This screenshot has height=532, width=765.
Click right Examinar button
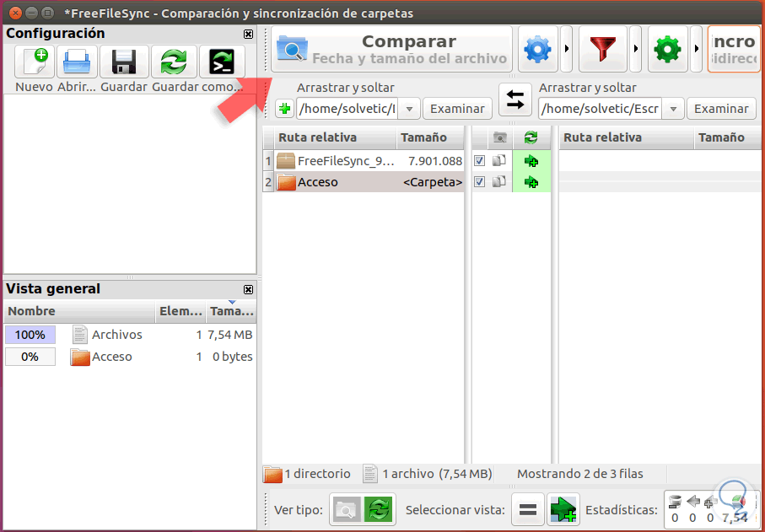pos(721,108)
